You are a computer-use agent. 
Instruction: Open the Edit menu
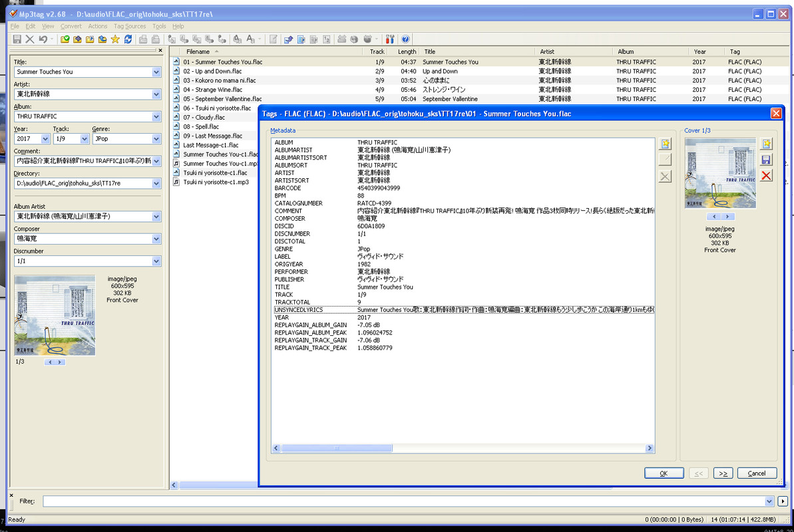click(31, 27)
